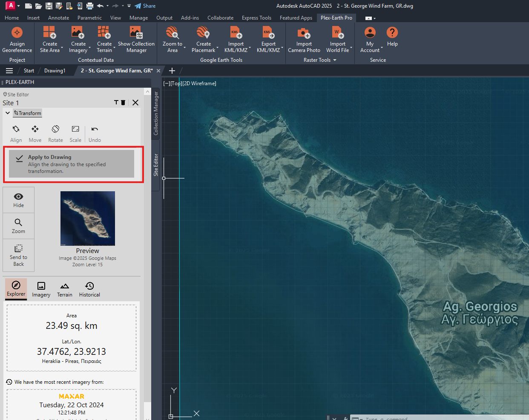Hide the Site 1 imagery
Viewport: 529px width, 420px height.
pyautogui.click(x=18, y=200)
